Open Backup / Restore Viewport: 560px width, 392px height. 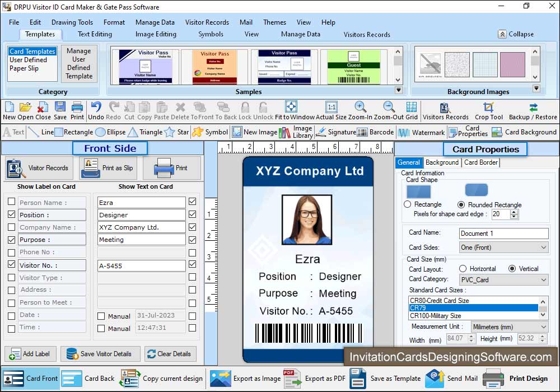(x=533, y=111)
